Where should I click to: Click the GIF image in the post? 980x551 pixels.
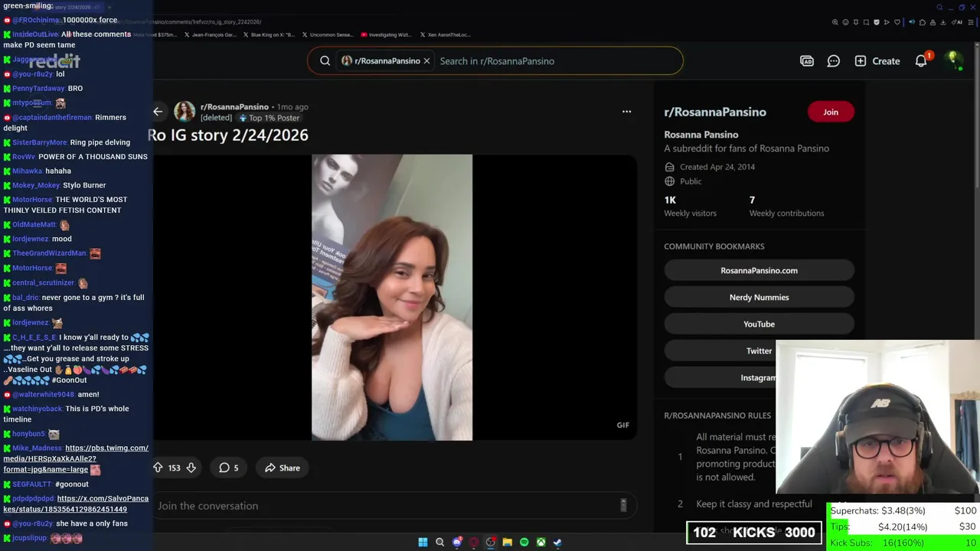[x=392, y=298]
